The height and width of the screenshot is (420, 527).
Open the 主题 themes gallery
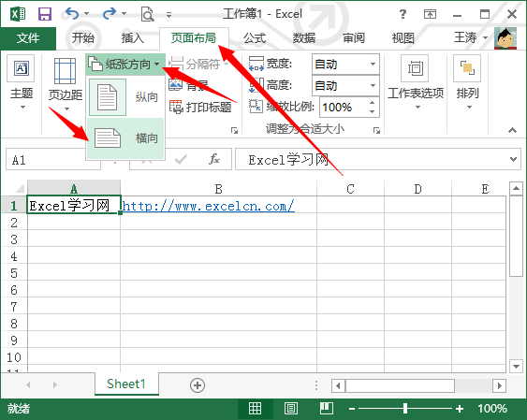pyautogui.click(x=22, y=82)
